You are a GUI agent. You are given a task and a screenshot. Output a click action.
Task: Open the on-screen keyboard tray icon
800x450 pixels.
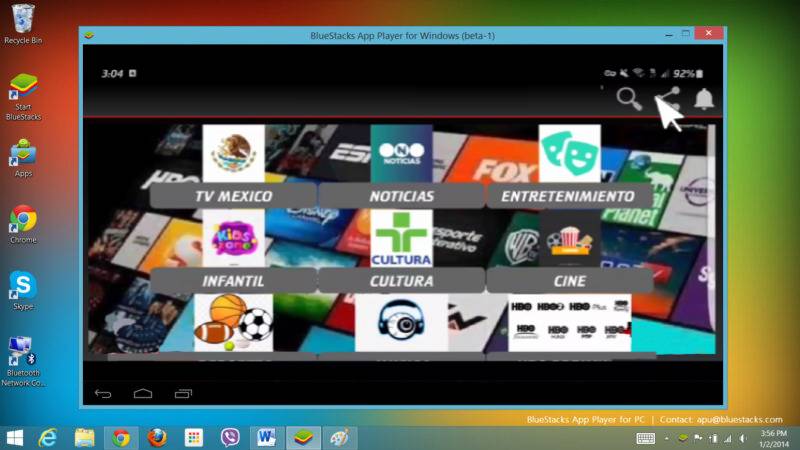tap(645, 438)
